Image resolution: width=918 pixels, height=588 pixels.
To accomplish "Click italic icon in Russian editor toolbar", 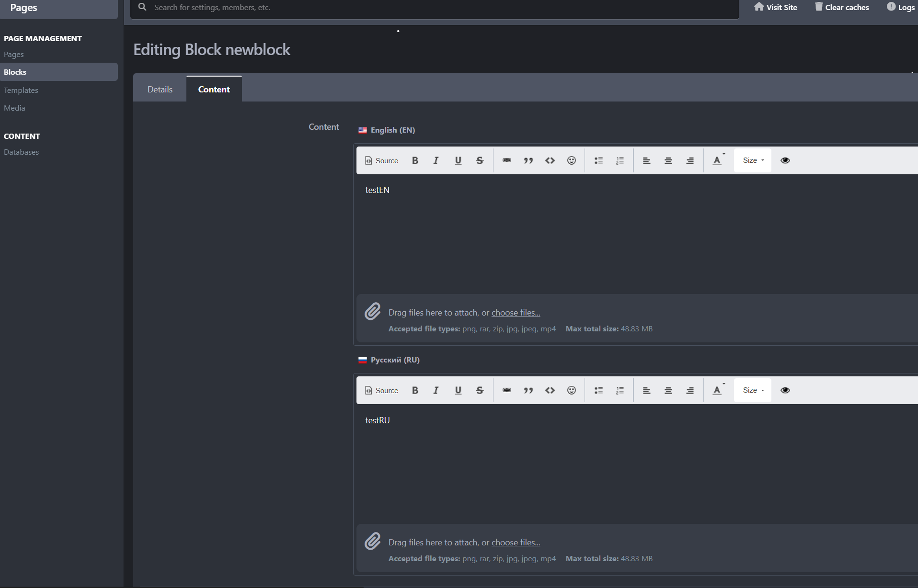I will pyautogui.click(x=436, y=390).
